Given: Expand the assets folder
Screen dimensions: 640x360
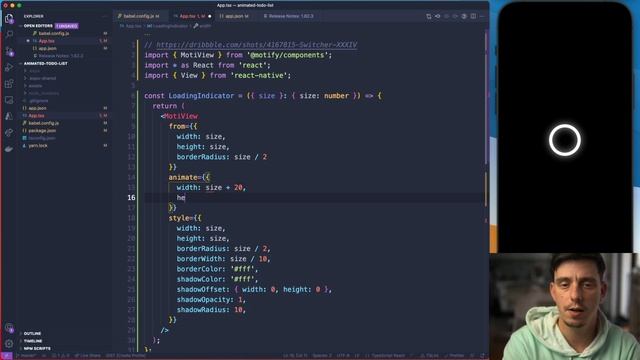Looking at the screenshot, I should [x=35, y=86].
